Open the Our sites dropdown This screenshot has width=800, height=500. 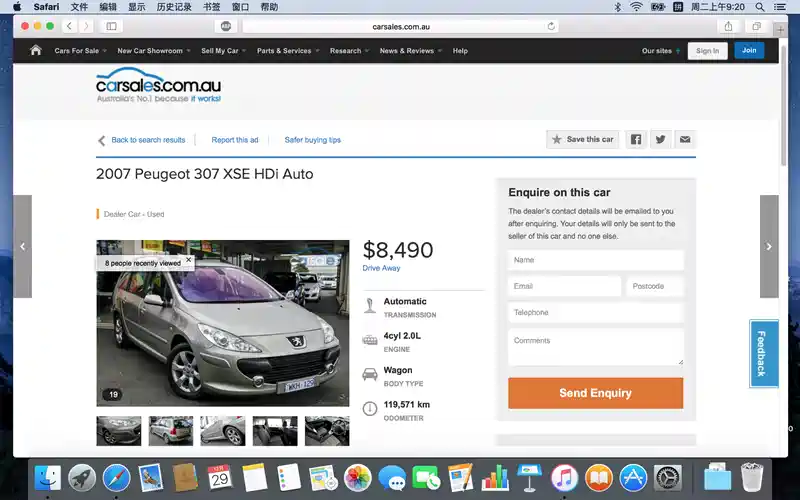coord(661,51)
